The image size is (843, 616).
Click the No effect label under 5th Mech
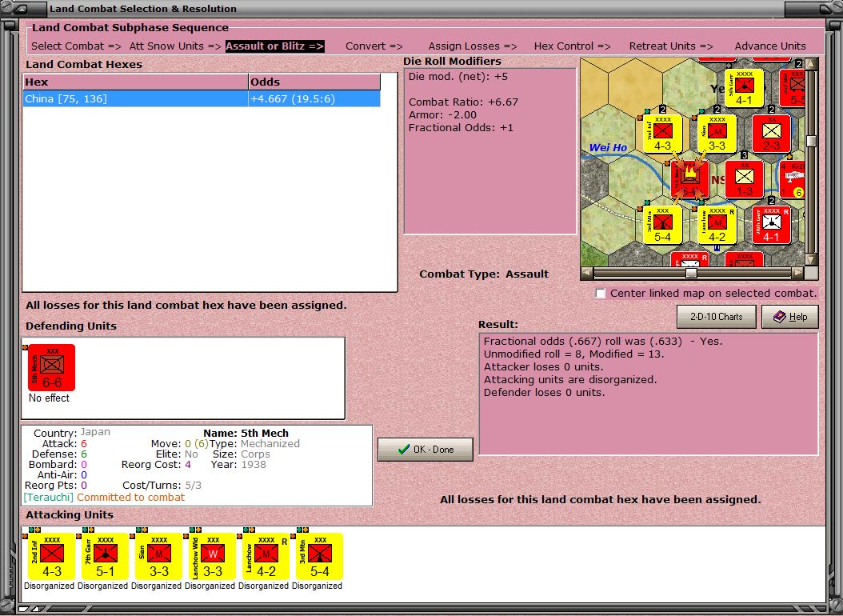[49, 398]
